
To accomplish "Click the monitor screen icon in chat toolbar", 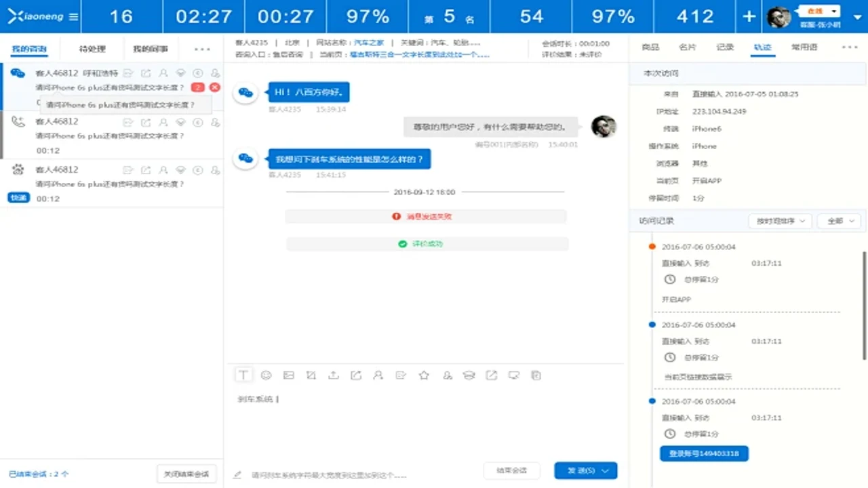I will 513,375.
